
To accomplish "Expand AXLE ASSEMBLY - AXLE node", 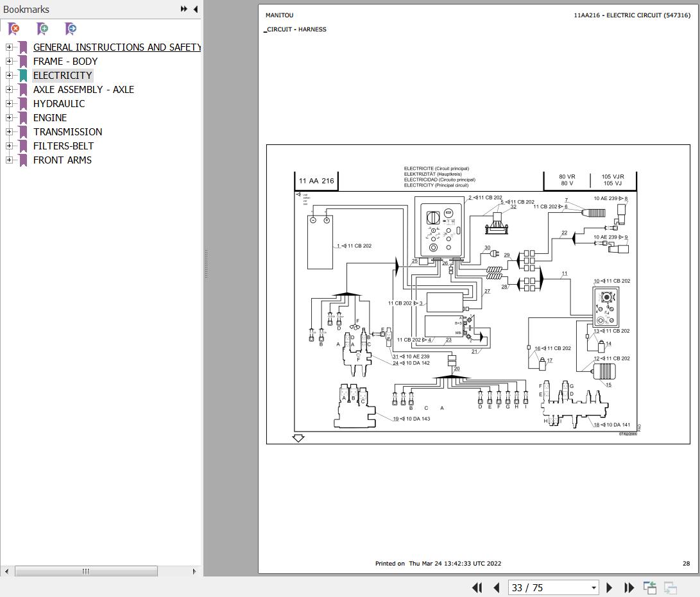I will (9, 89).
